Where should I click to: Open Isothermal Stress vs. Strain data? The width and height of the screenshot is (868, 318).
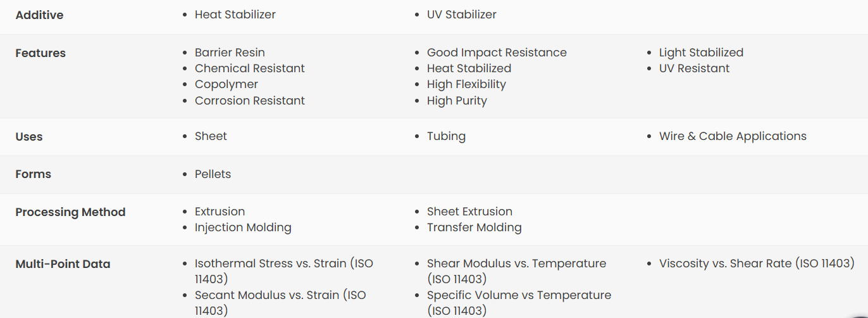coord(284,271)
